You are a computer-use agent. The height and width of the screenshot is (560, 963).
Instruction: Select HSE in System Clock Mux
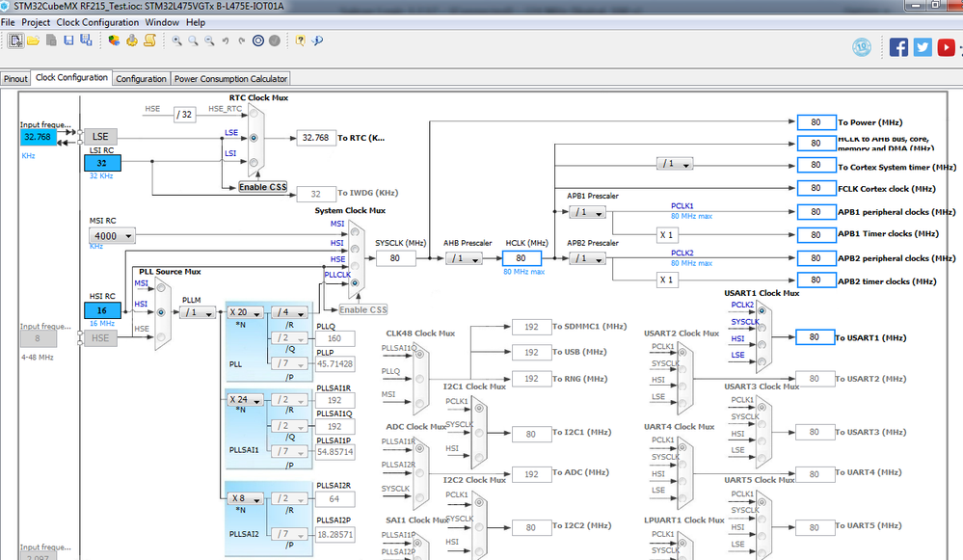355,266
